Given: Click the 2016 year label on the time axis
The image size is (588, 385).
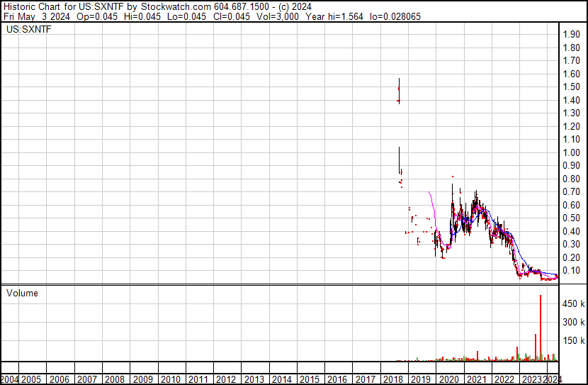Looking at the screenshot, I should 337,380.
